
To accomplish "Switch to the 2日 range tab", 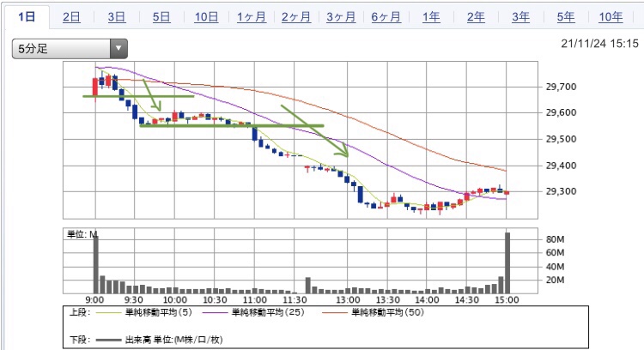I will 71,17.
